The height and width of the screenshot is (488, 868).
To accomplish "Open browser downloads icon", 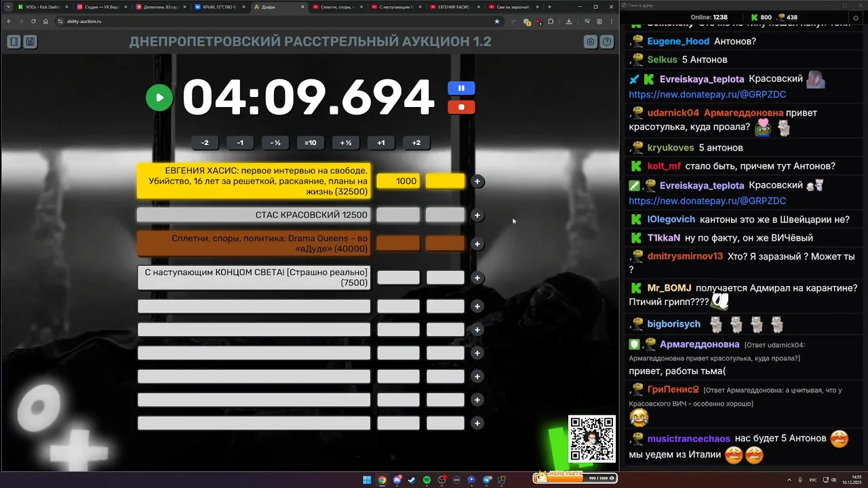I will (x=568, y=21).
